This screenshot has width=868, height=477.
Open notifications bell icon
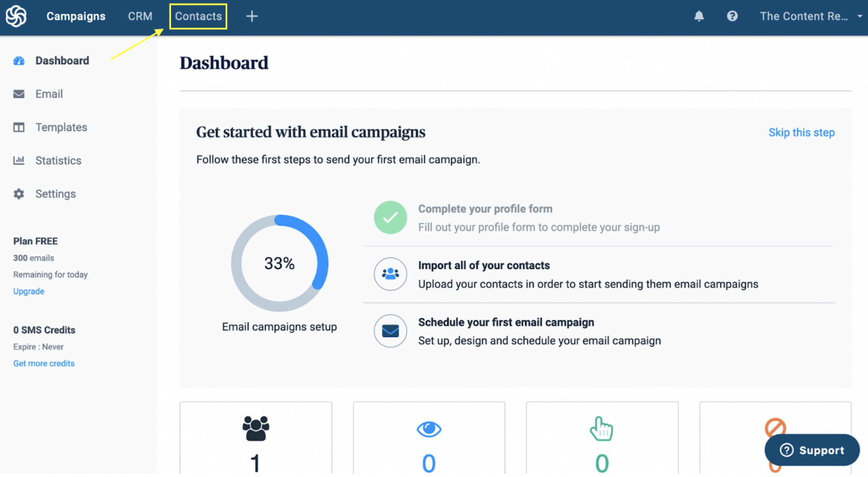tap(699, 16)
